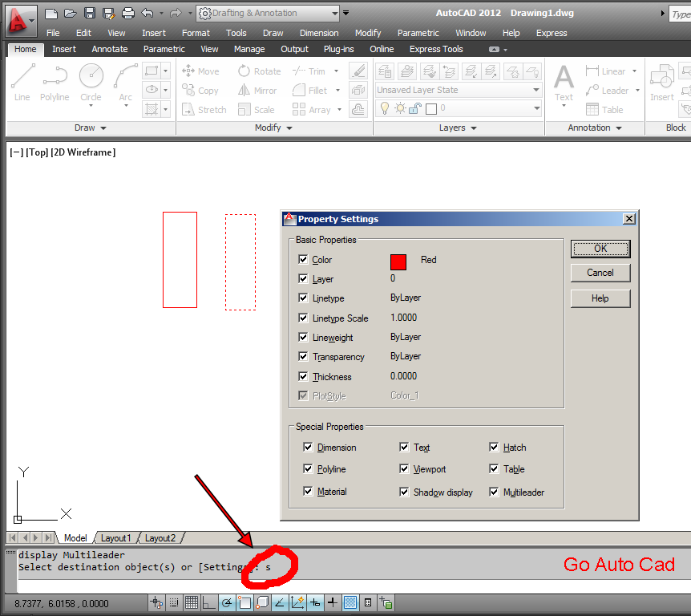Click the [Top] viewport view control
Screen dimensions: 691x616
click(37, 152)
